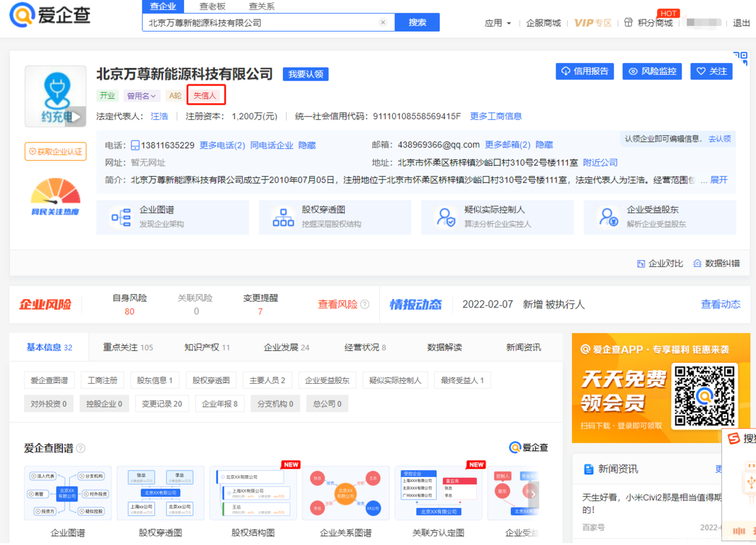
Task: Click the 退出 logout link
Action: [742, 23]
